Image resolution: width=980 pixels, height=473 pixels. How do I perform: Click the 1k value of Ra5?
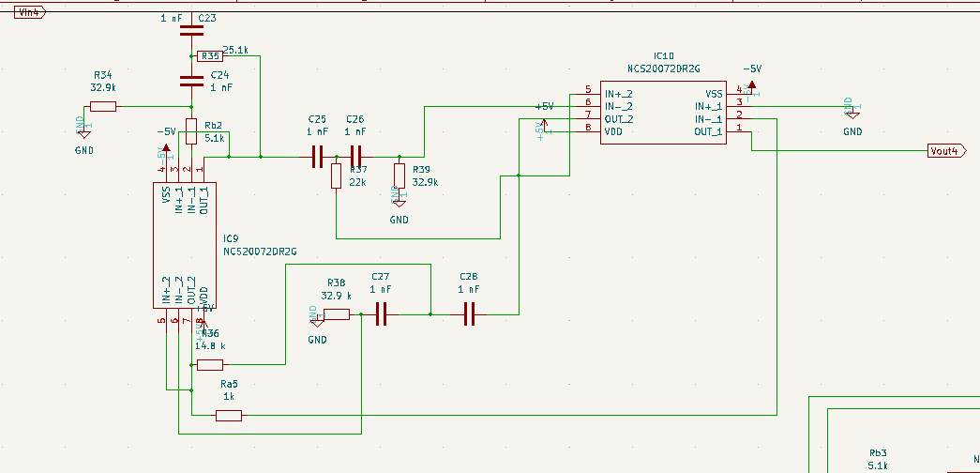(x=229, y=397)
